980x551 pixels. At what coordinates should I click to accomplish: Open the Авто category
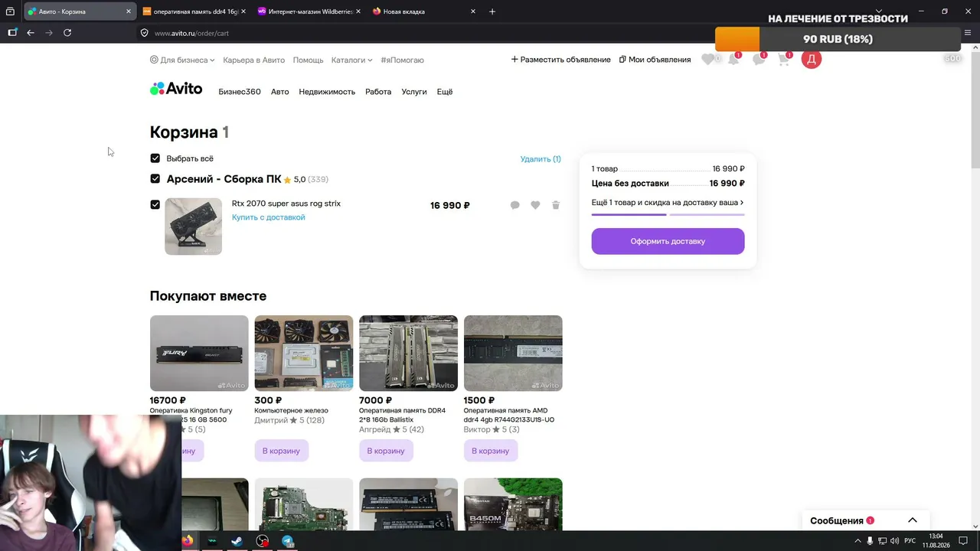coord(280,92)
